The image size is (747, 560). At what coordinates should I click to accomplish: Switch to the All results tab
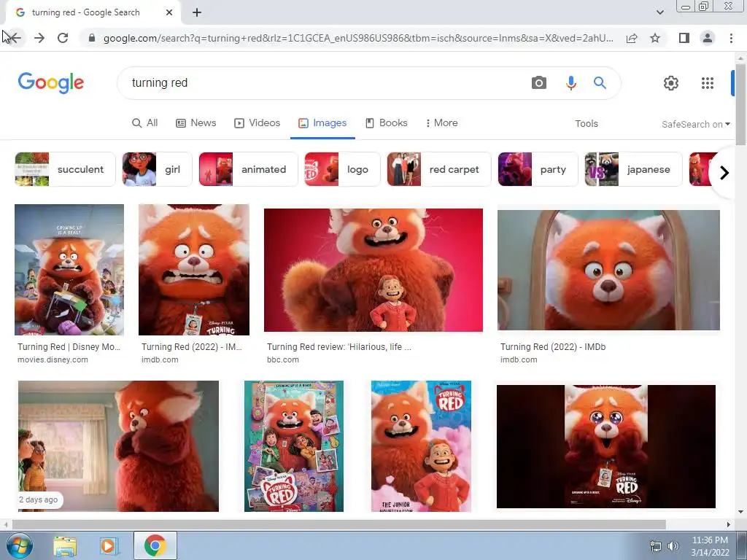tap(145, 122)
